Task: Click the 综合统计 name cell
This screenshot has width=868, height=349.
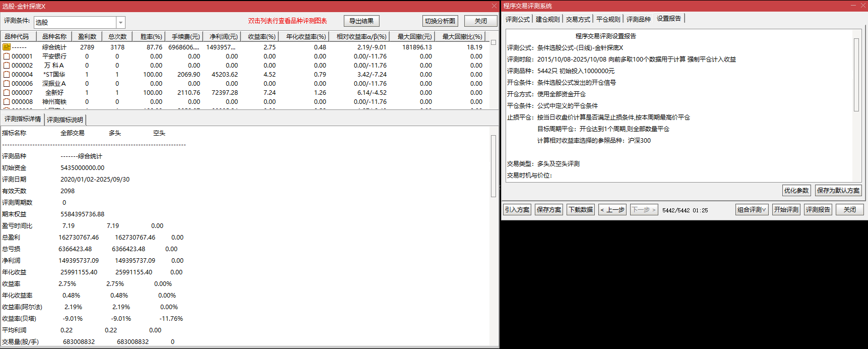Action: coord(54,47)
